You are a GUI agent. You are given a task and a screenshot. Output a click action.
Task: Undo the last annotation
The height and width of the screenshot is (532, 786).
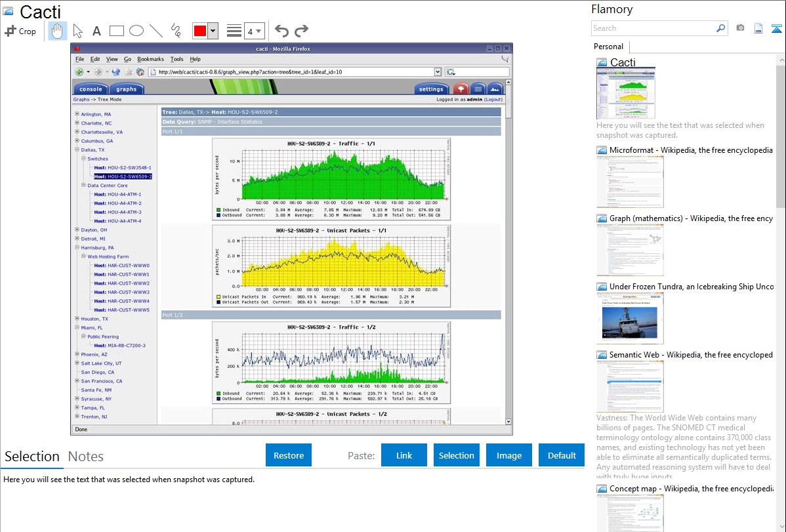point(281,31)
